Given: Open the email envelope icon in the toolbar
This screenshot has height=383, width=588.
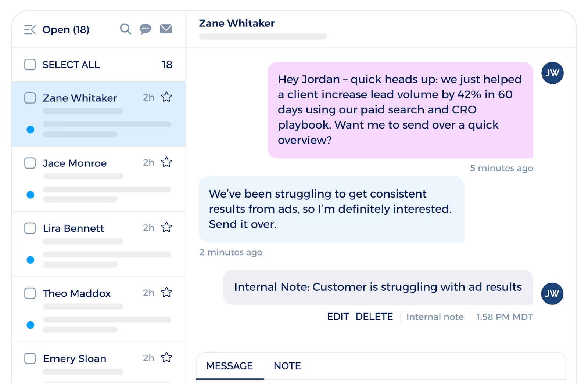Looking at the screenshot, I should (x=166, y=29).
